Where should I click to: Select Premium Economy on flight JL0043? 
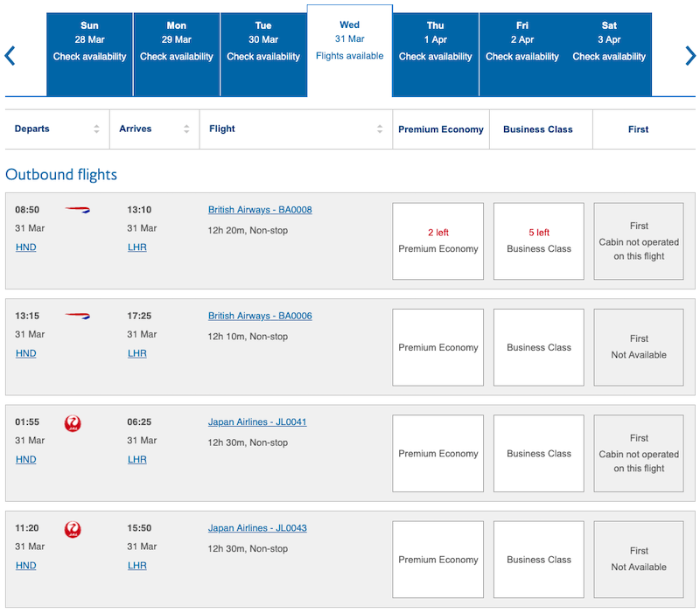coord(438,560)
